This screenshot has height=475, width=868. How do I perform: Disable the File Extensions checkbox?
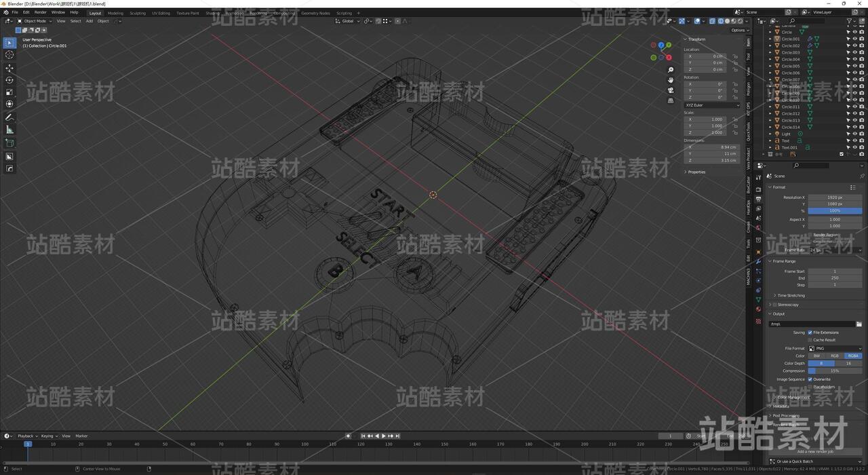[x=810, y=332]
